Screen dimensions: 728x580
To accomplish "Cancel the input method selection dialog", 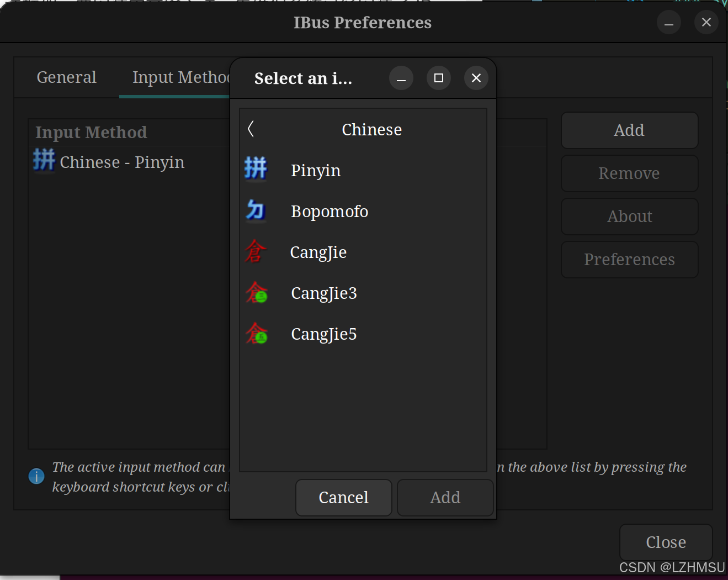I will tap(344, 497).
